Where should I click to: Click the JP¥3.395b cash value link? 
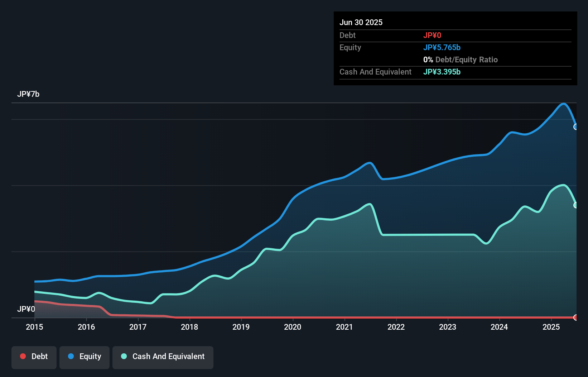point(442,72)
